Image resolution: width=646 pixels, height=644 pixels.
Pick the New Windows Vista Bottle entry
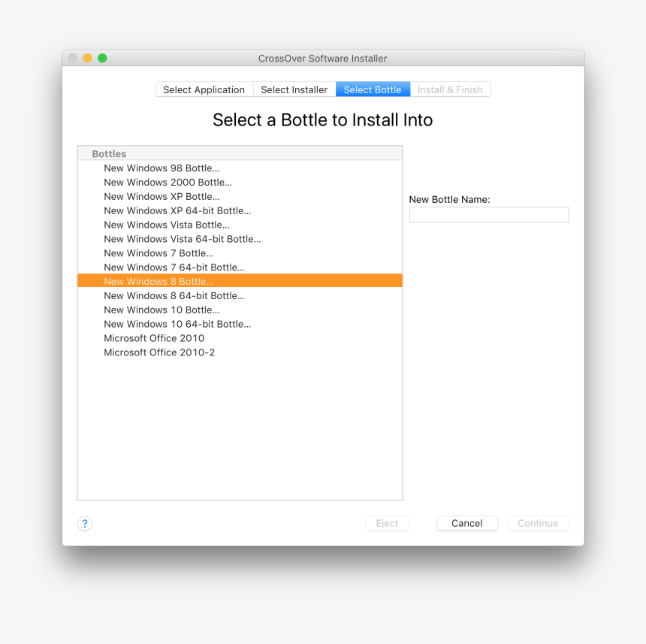click(167, 225)
